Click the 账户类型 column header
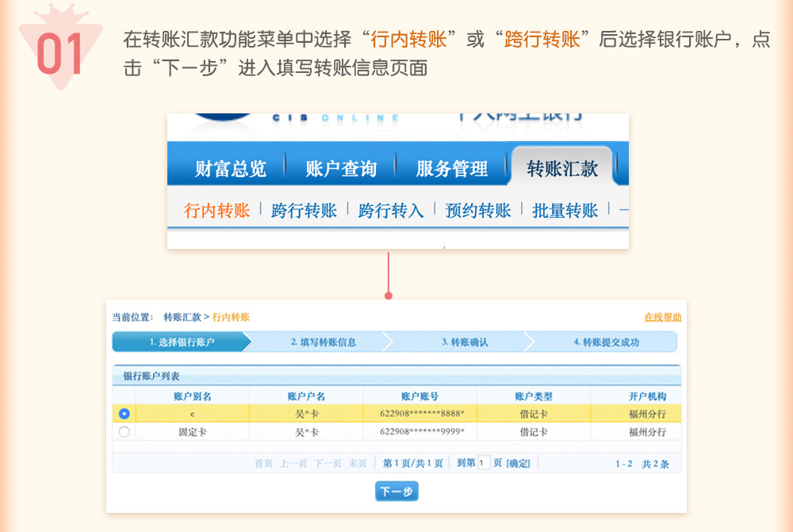 534,396
